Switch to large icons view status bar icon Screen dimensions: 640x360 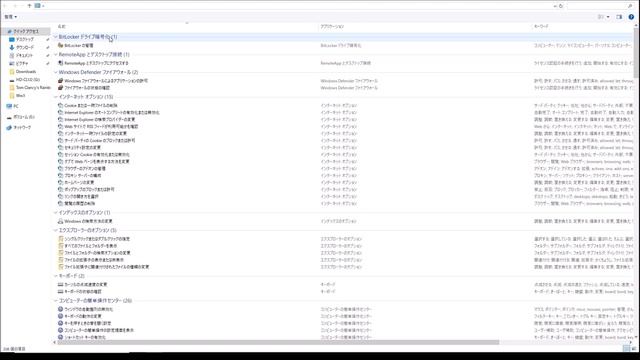(634, 349)
